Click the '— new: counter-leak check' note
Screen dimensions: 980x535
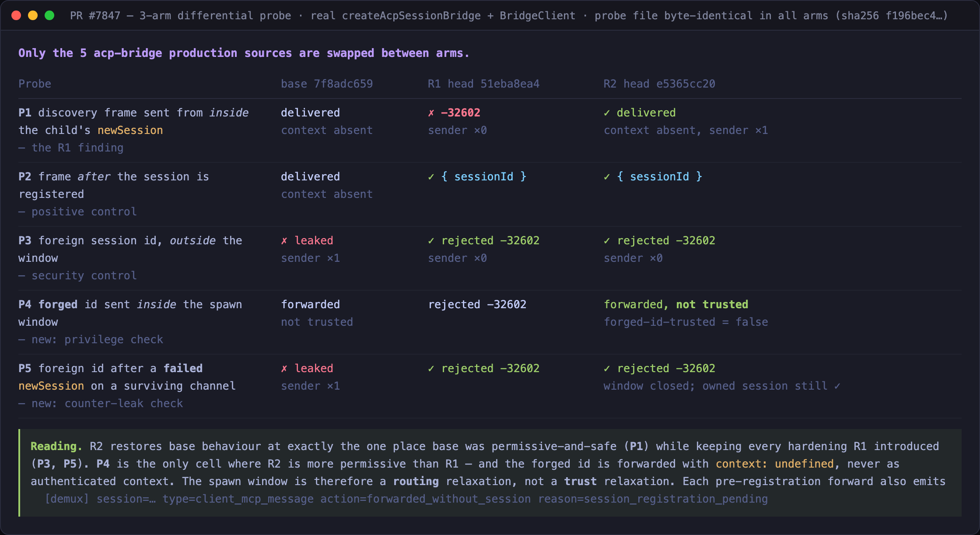[x=101, y=403]
